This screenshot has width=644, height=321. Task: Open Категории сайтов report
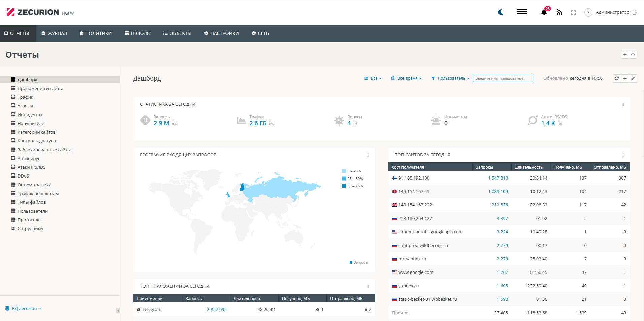tap(36, 132)
